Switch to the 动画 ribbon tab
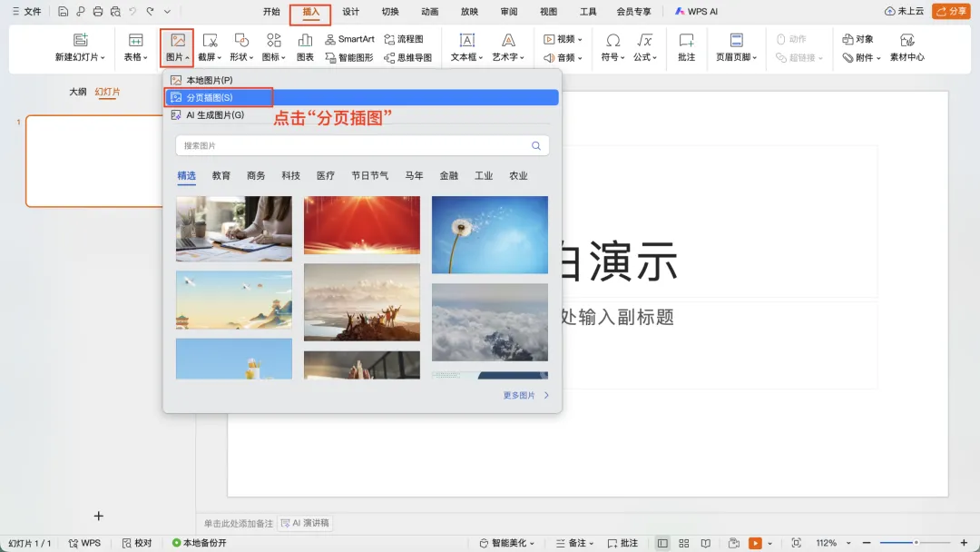This screenshot has width=980, height=552. (429, 11)
